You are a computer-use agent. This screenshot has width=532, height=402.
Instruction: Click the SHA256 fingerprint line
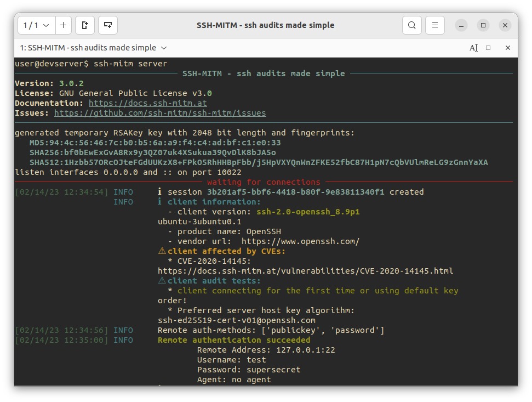click(x=153, y=152)
